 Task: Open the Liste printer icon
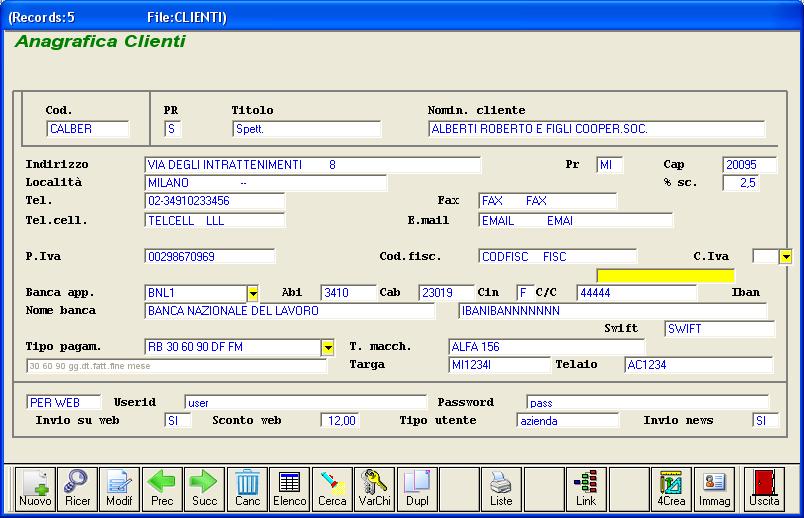[x=501, y=489]
